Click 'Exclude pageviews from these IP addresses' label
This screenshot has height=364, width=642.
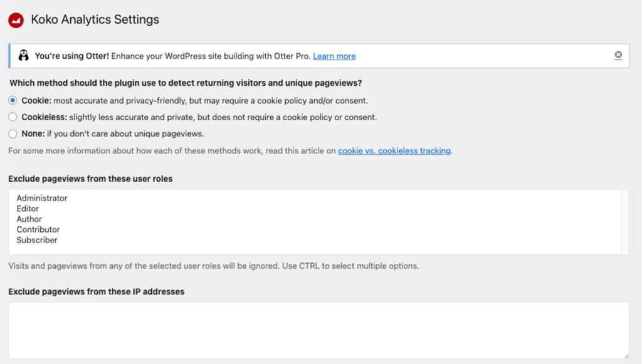coord(96,291)
